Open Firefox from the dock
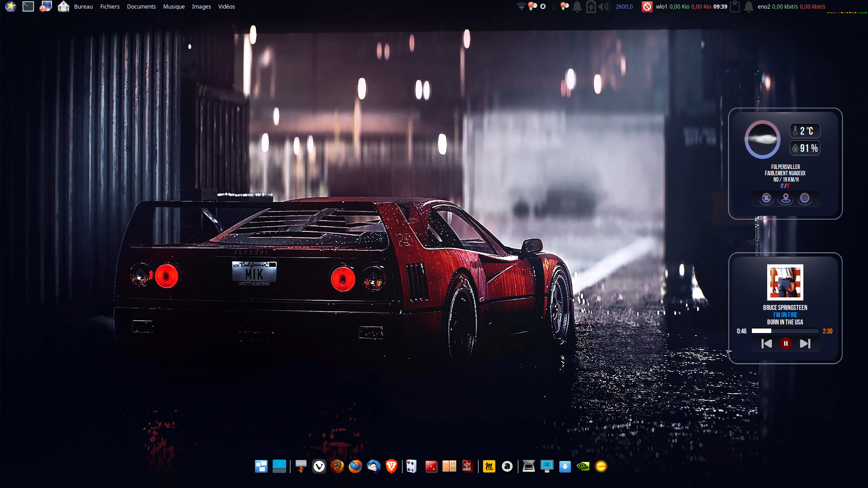 (x=355, y=466)
